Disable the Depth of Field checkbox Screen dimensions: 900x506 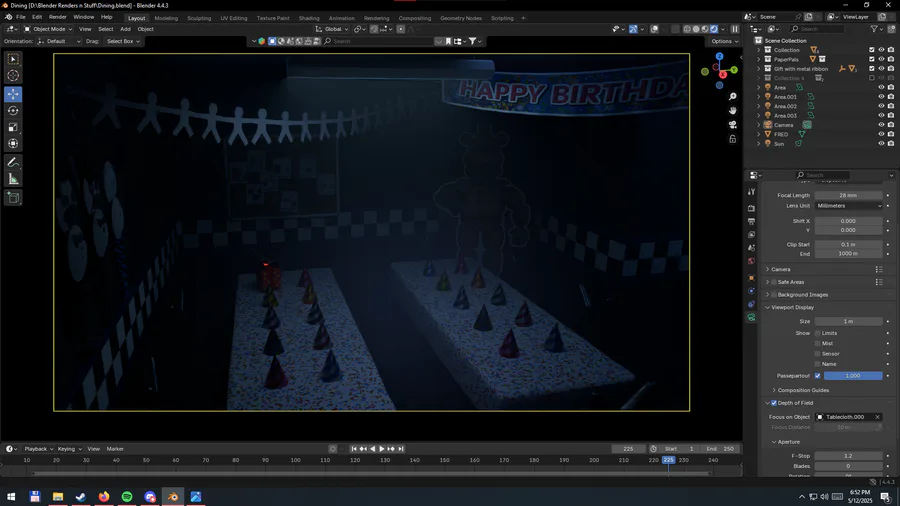pyautogui.click(x=774, y=403)
